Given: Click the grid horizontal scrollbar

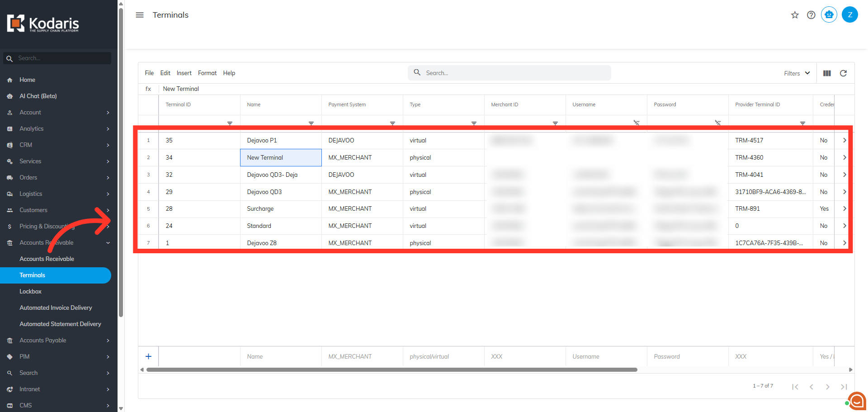Looking at the screenshot, I should click(392, 369).
